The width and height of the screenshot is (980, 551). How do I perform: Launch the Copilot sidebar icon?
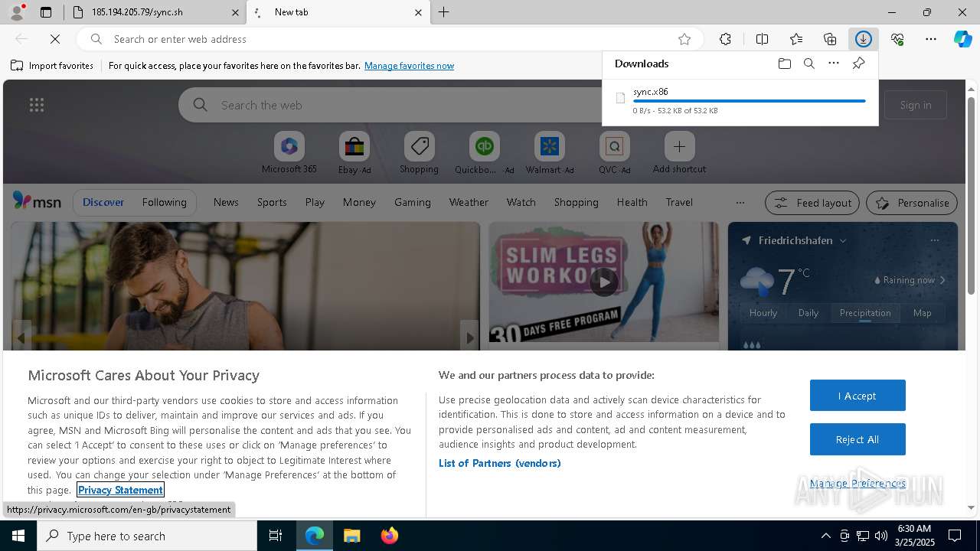(963, 39)
